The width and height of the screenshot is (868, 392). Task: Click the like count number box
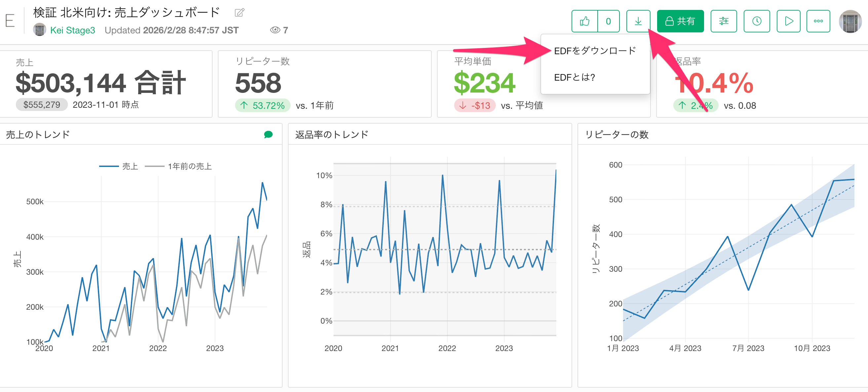[608, 21]
